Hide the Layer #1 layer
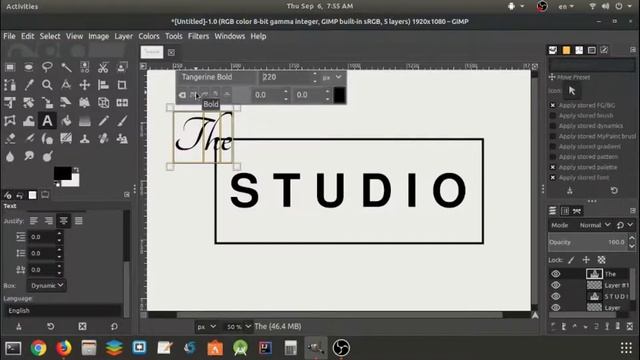Screen dimensions: 640x360 [556, 285]
